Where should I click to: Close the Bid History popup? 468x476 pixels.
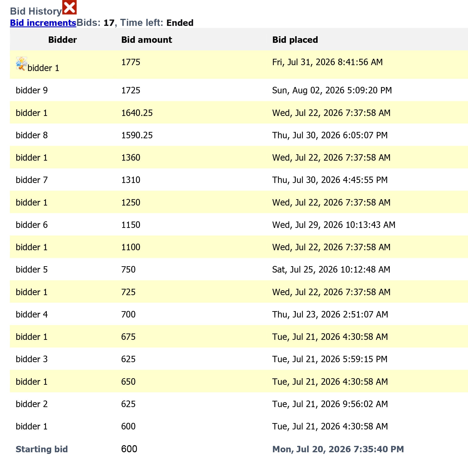(69, 7)
